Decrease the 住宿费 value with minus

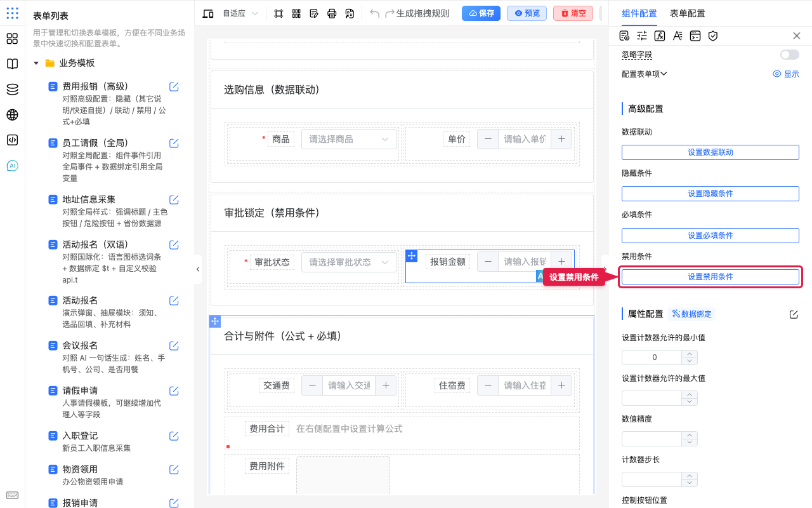pos(488,385)
